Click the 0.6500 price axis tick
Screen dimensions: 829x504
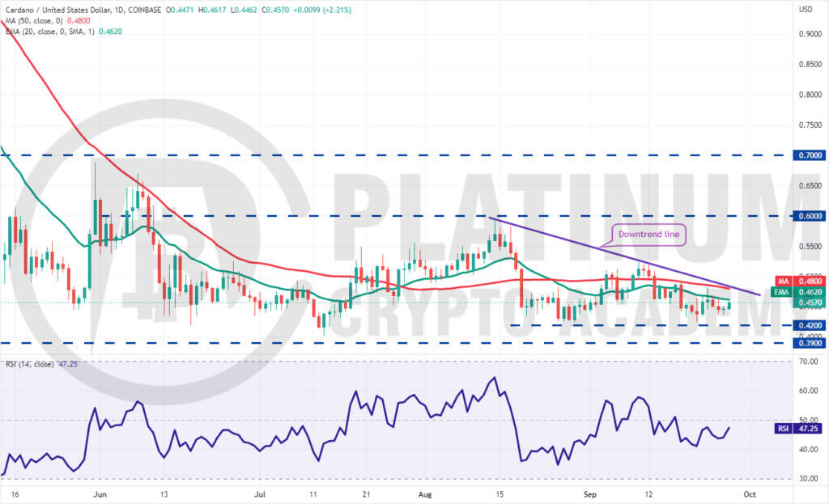[810, 185]
